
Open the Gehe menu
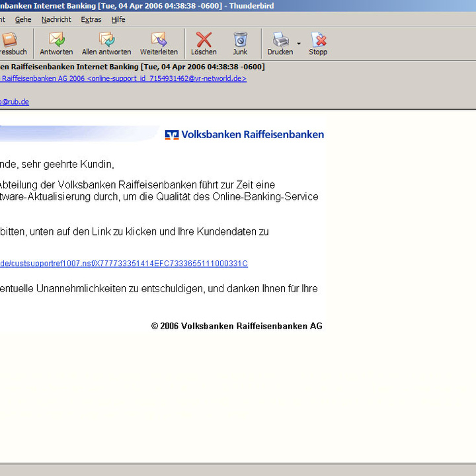tap(23, 20)
